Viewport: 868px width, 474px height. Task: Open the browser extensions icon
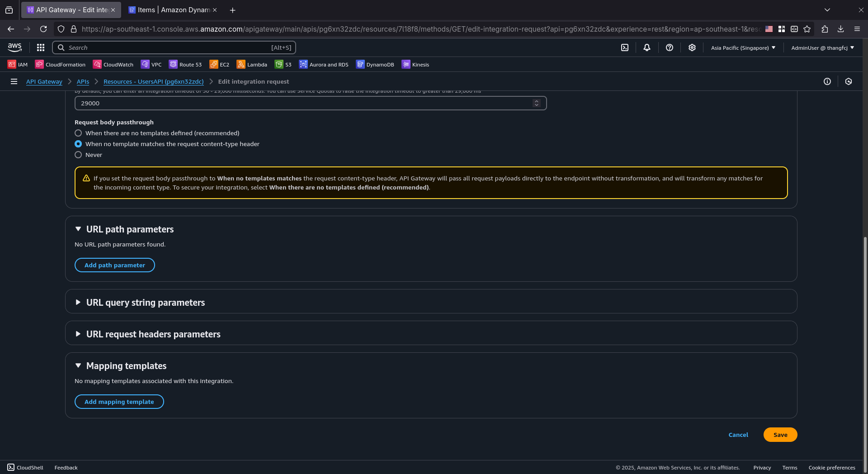pos(825,29)
